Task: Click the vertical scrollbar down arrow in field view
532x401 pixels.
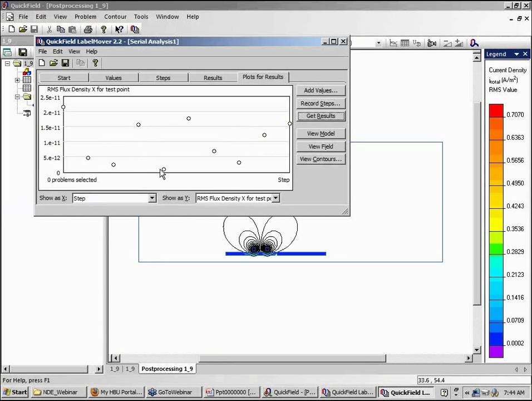Action: pos(477,350)
